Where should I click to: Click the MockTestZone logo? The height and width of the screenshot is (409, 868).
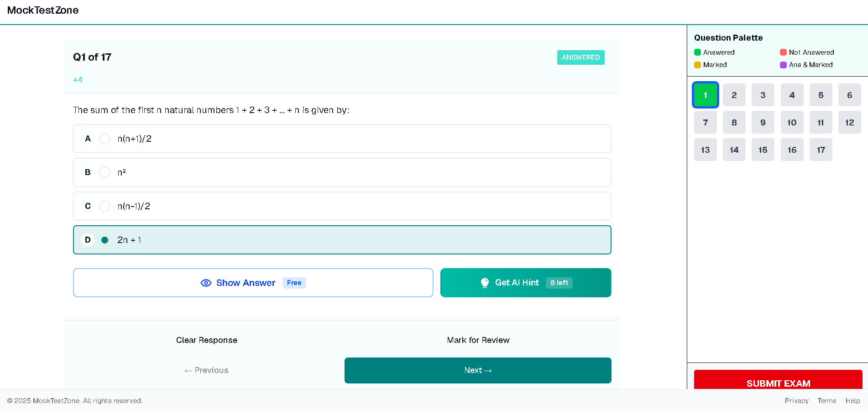[x=43, y=10]
